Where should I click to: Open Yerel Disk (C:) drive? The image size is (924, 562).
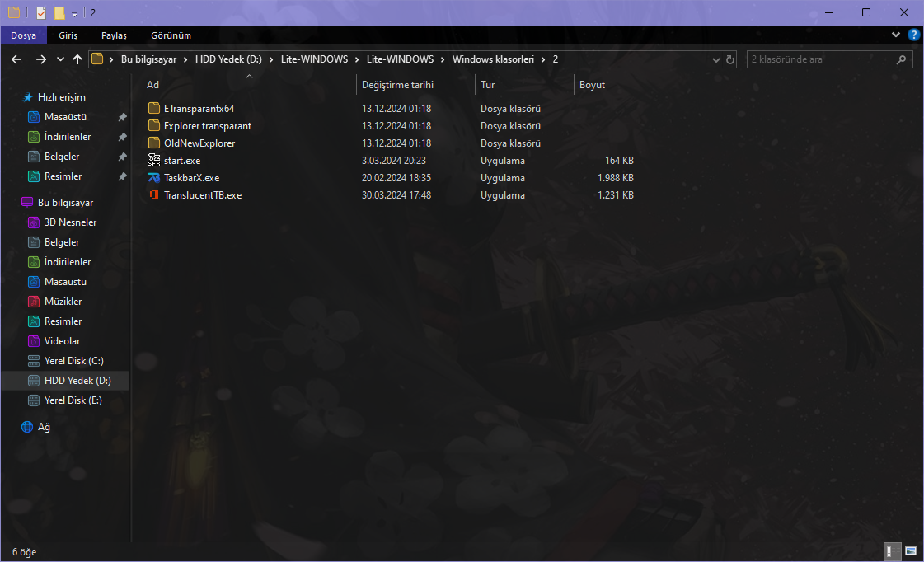(x=73, y=361)
